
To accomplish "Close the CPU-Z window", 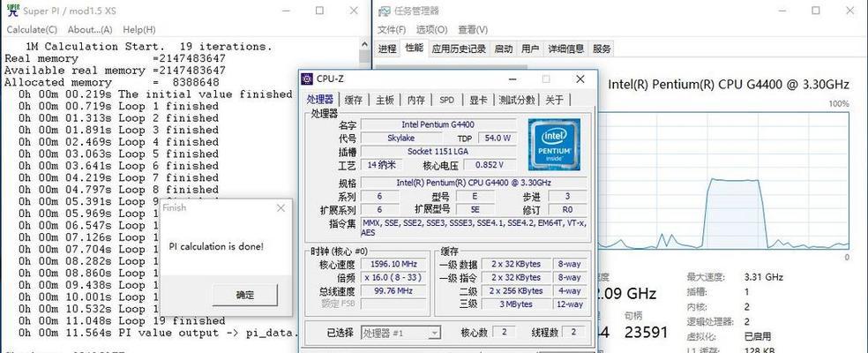I will (x=580, y=79).
